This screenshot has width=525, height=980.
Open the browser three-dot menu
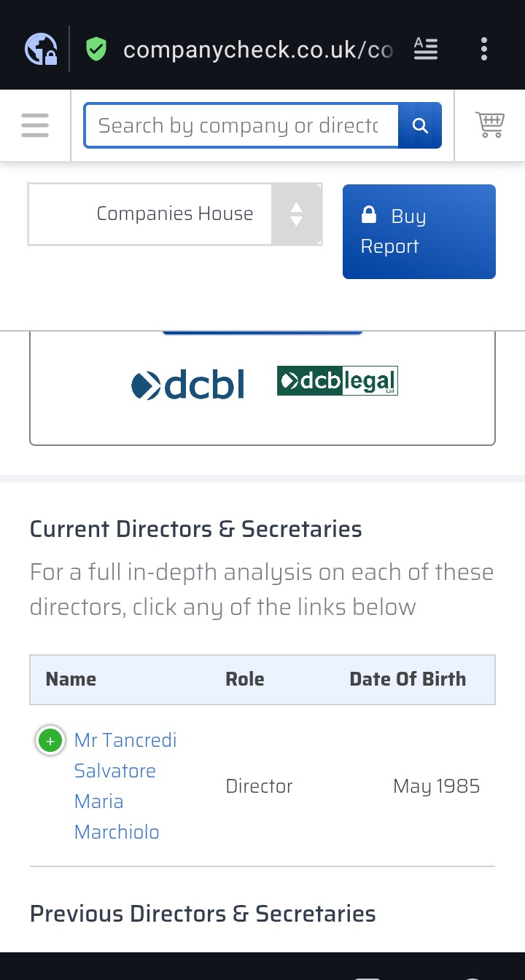coord(483,49)
